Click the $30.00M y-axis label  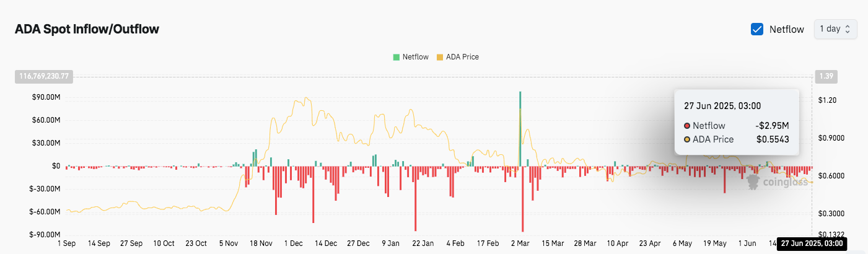(47, 142)
